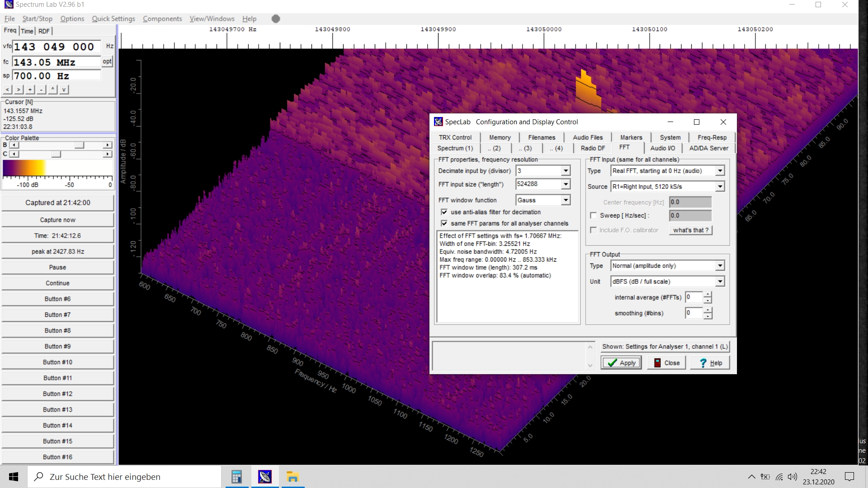This screenshot has height=488, width=868.
Task: Click the Continue button
Action: click(57, 283)
